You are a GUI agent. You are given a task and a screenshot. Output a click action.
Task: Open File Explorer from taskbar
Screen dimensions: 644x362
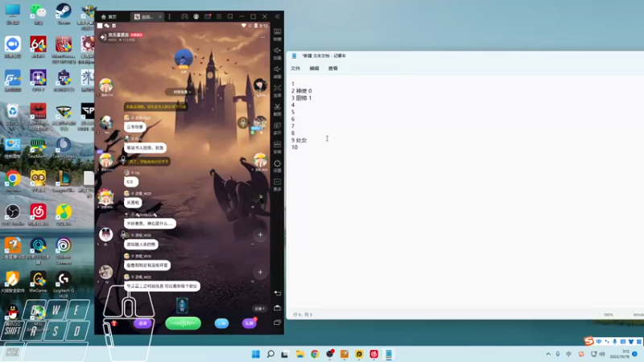(299, 354)
